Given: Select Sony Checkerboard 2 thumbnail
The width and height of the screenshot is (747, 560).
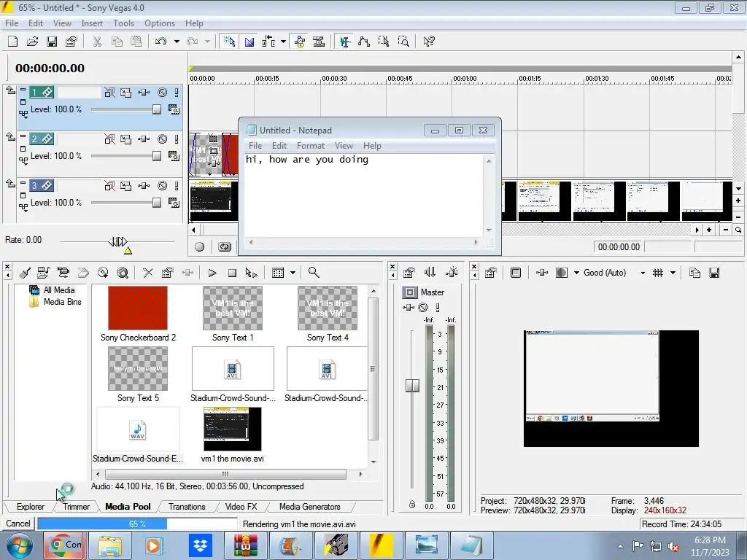Looking at the screenshot, I should click(138, 308).
